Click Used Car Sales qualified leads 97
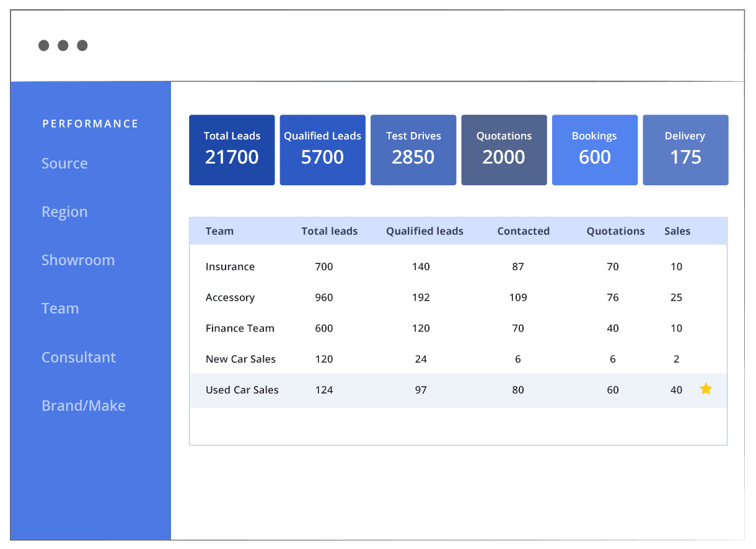The image size is (756, 549). [x=421, y=390]
